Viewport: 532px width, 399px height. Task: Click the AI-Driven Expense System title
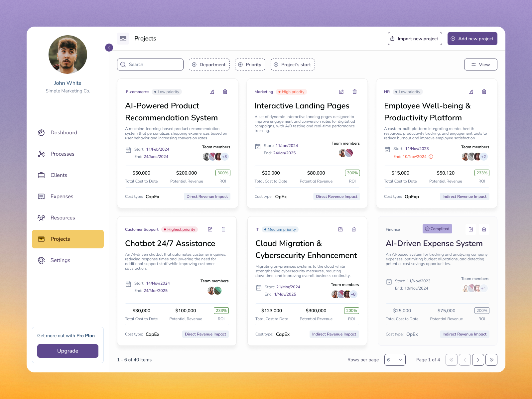coord(434,243)
